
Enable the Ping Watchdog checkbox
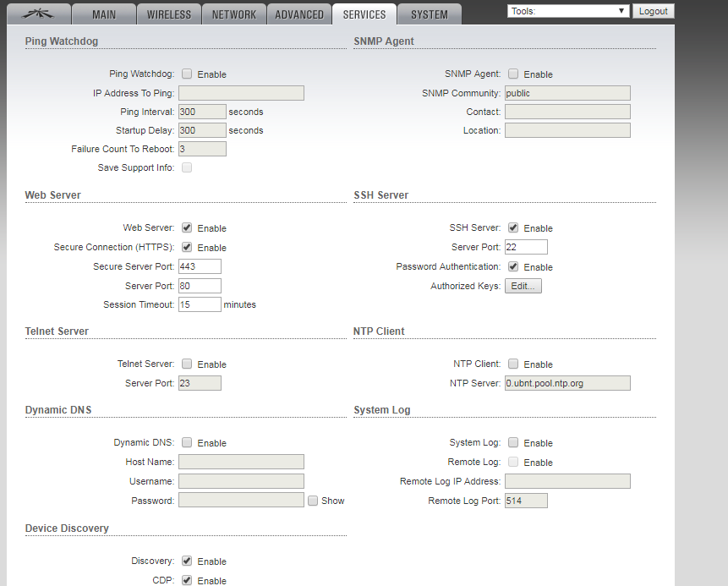(187, 74)
